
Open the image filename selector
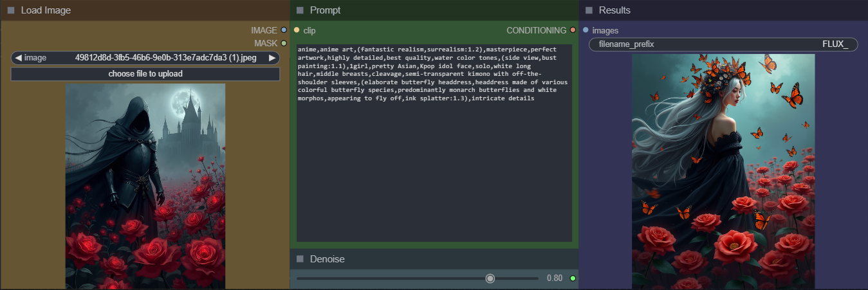coord(145,58)
